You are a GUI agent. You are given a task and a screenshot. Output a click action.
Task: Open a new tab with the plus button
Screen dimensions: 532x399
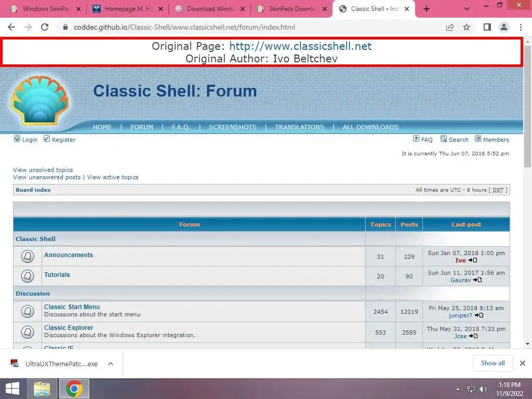pyautogui.click(x=427, y=9)
